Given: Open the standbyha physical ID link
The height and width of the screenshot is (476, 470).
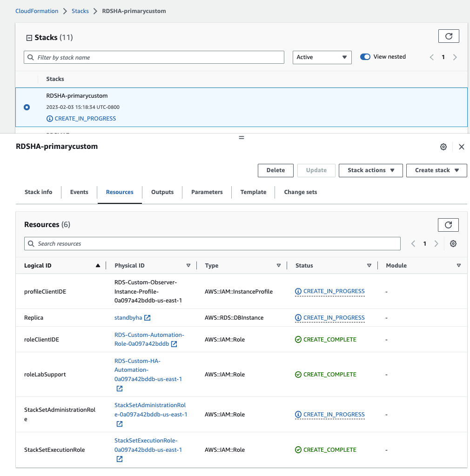Looking at the screenshot, I should (x=128, y=318).
